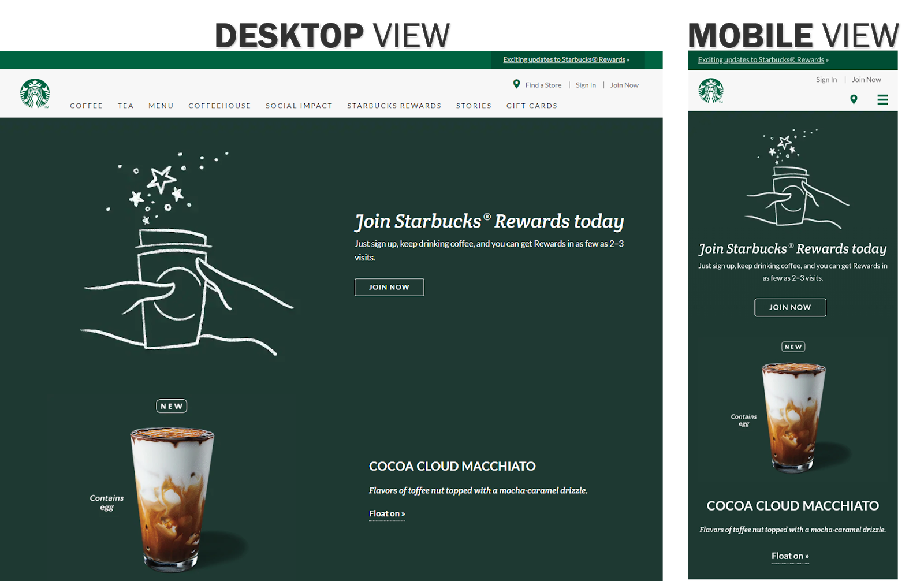Image resolution: width=924 pixels, height=581 pixels.
Task: Tap Join Starbucks Rewards today heading in mobile view
Action: [x=792, y=249]
